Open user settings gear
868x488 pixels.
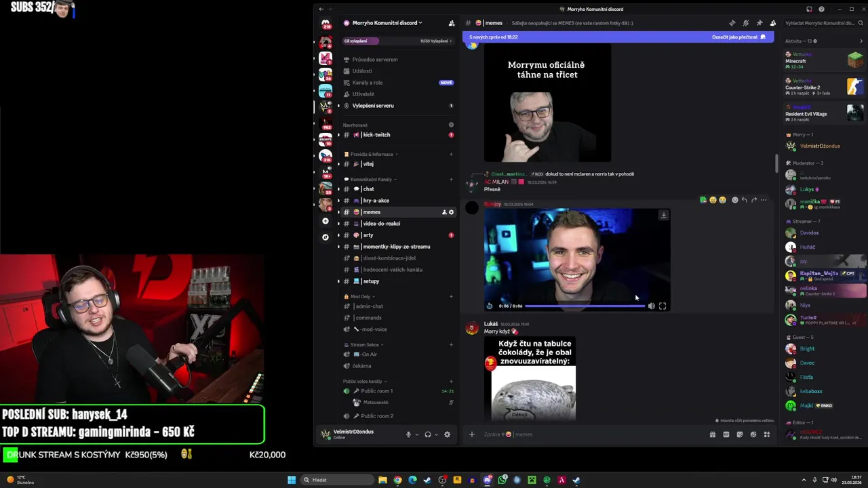[x=447, y=434]
